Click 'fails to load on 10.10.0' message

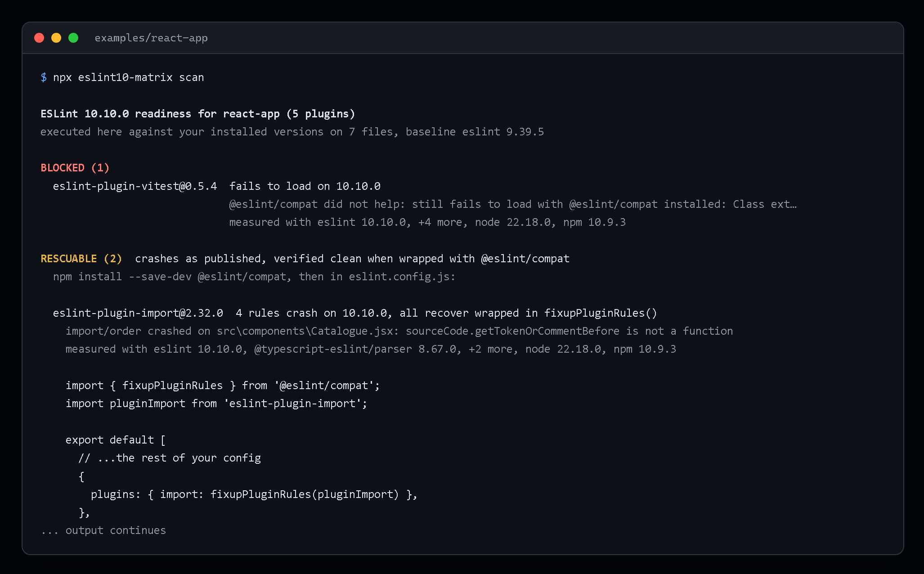point(305,186)
